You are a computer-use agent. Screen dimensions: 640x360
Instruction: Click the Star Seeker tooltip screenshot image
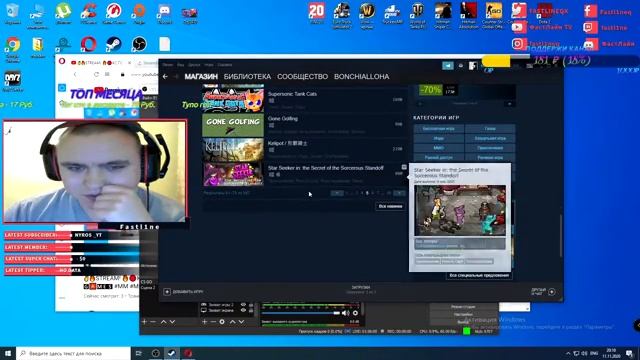pos(460,211)
